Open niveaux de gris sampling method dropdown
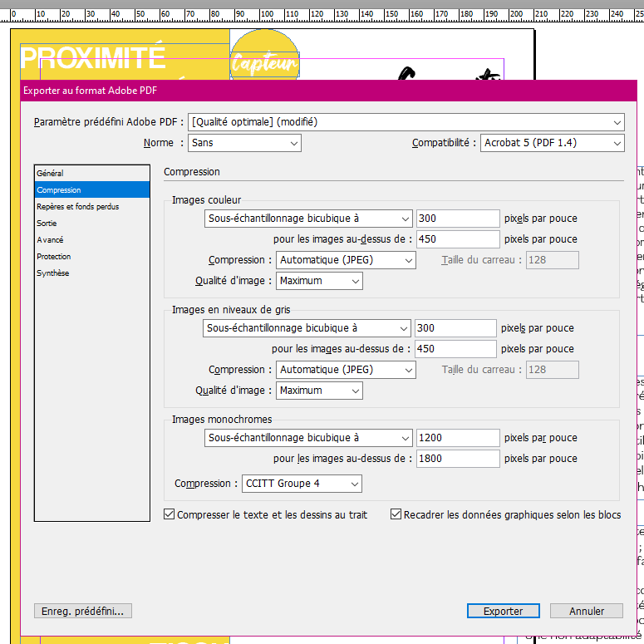644x644 pixels. click(307, 328)
